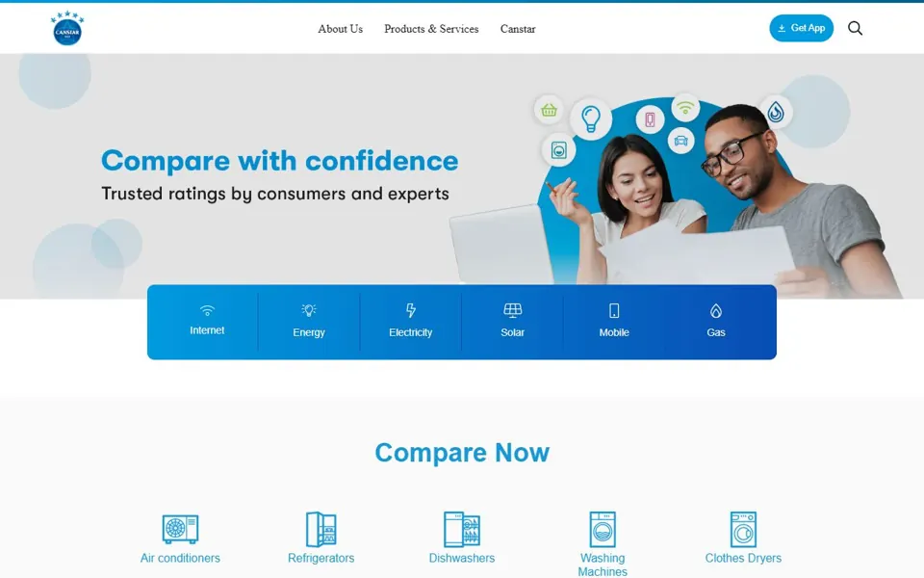Click the green wifi bubble in hero

coord(684,108)
